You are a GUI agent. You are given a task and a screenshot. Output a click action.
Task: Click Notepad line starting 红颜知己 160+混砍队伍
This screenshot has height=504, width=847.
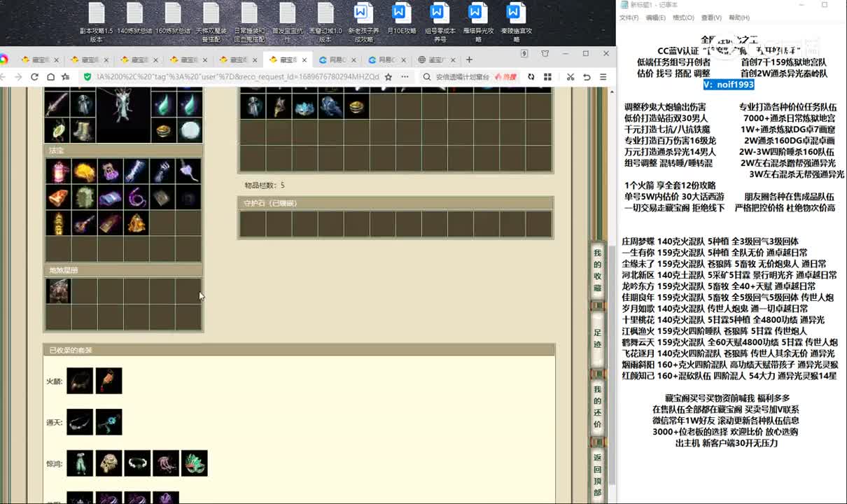pos(729,376)
